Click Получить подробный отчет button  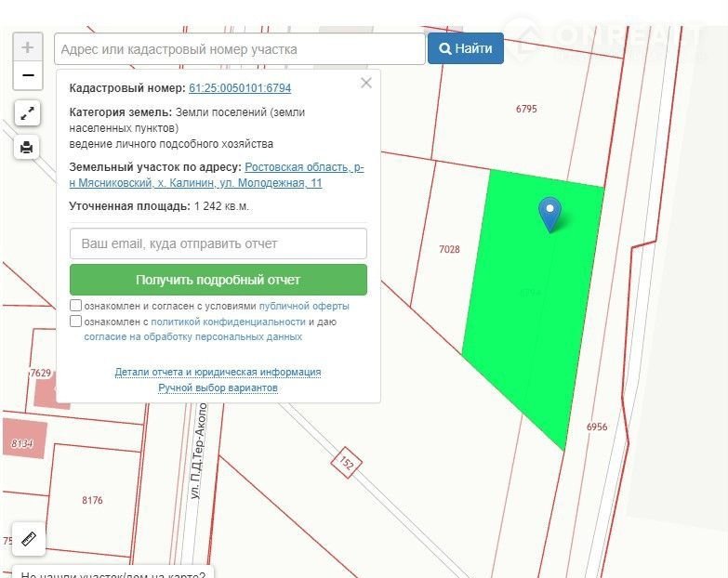pyautogui.click(x=218, y=280)
